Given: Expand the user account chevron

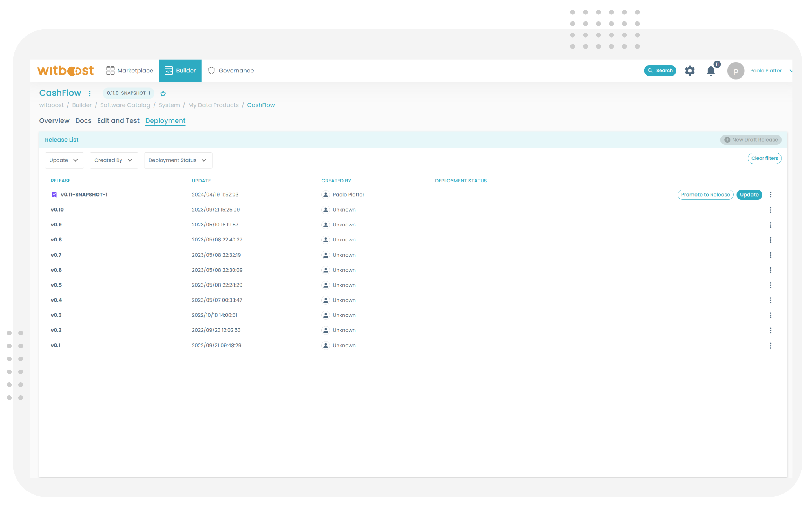Looking at the screenshot, I should tap(791, 71).
